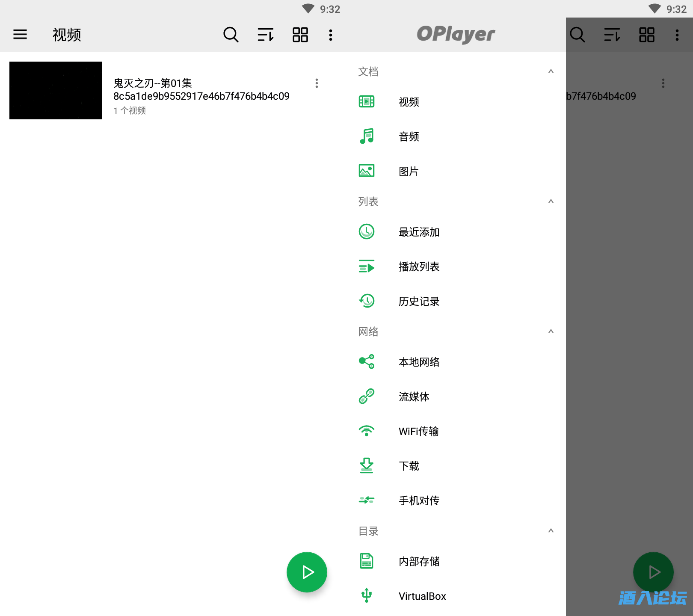Open more options for 鬼灭之刃 folder

click(x=317, y=83)
